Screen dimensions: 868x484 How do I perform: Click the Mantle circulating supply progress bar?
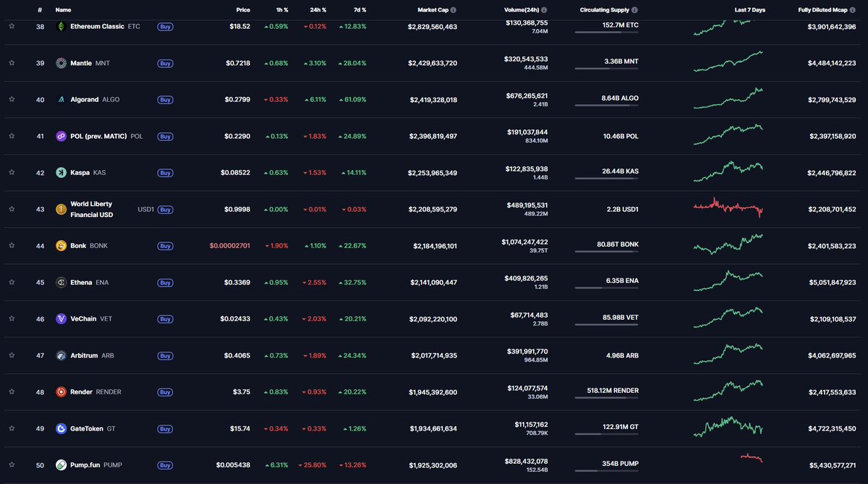607,69
